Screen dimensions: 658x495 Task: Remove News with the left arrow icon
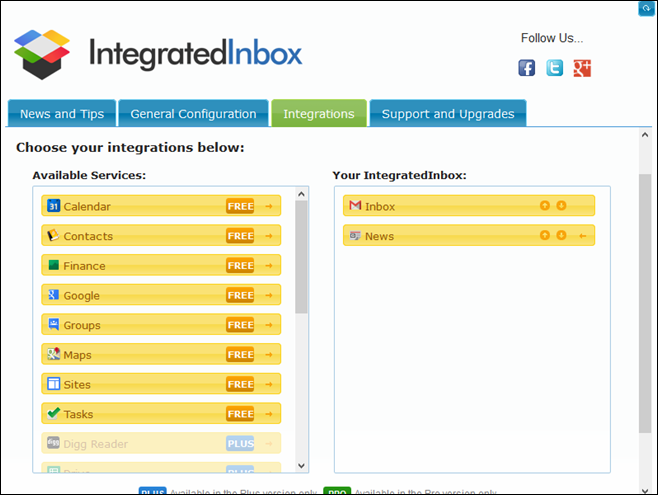582,236
